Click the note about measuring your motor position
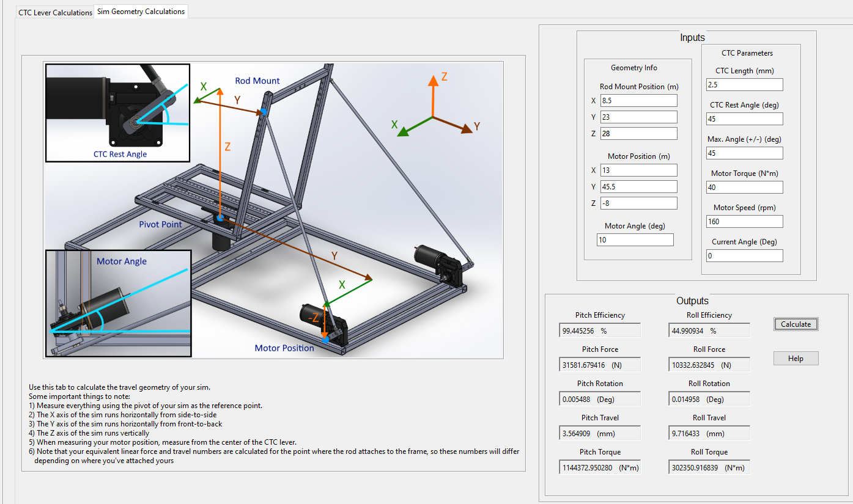The height and width of the screenshot is (504, 853). pyautogui.click(x=163, y=442)
